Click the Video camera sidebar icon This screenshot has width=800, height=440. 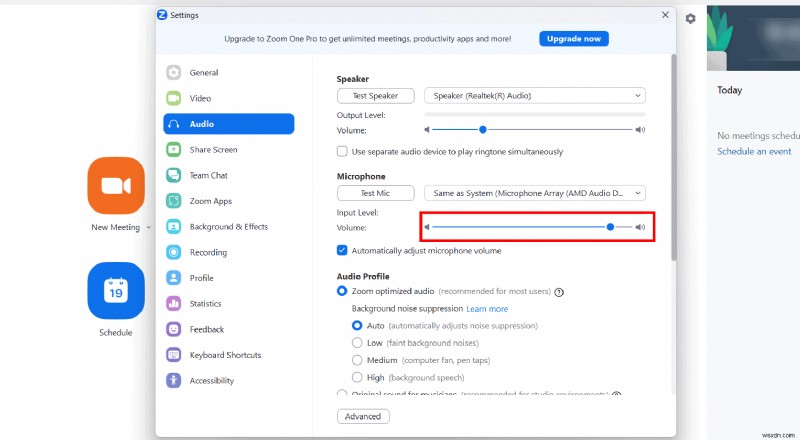pos(173,98)
